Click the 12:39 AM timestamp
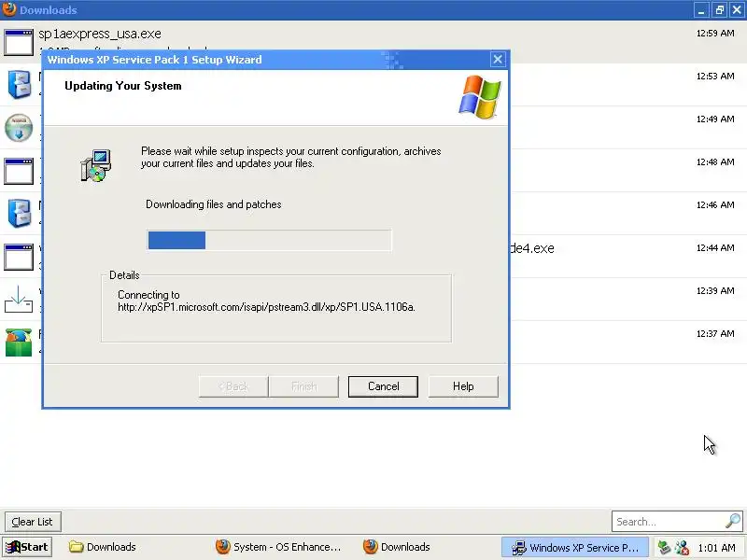The width and height of the screenshot is (747, 560). pyautogui.click(x=715, y=290)
